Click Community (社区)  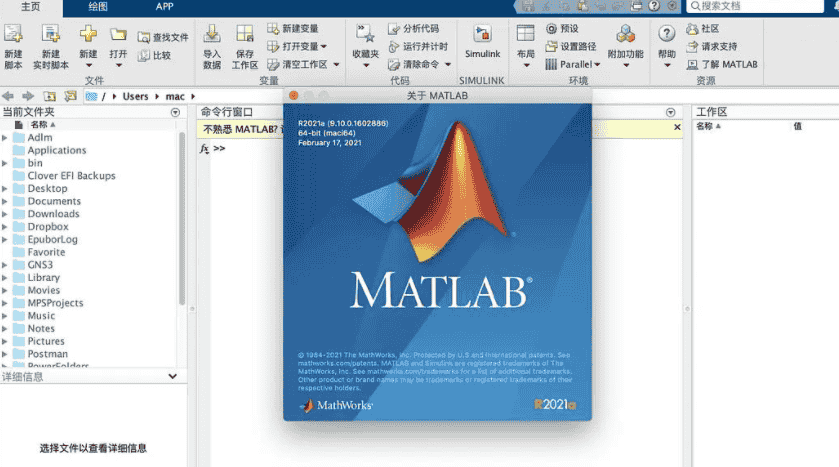click(703, 28)
